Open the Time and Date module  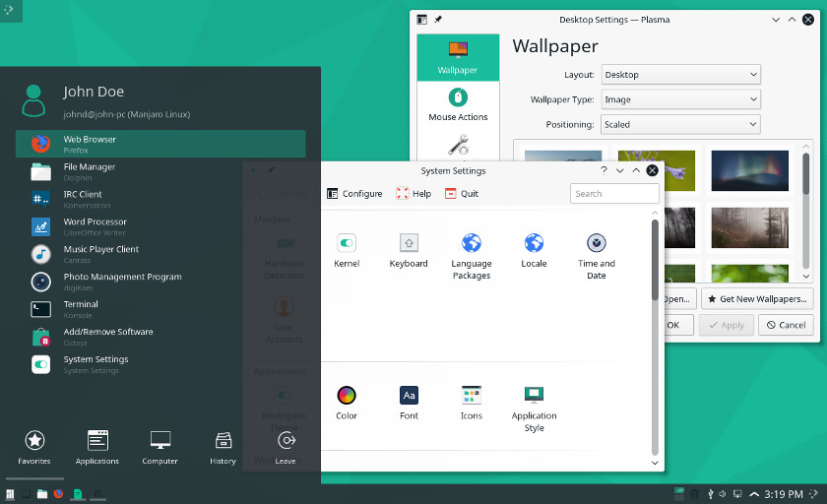click(597, 256)
